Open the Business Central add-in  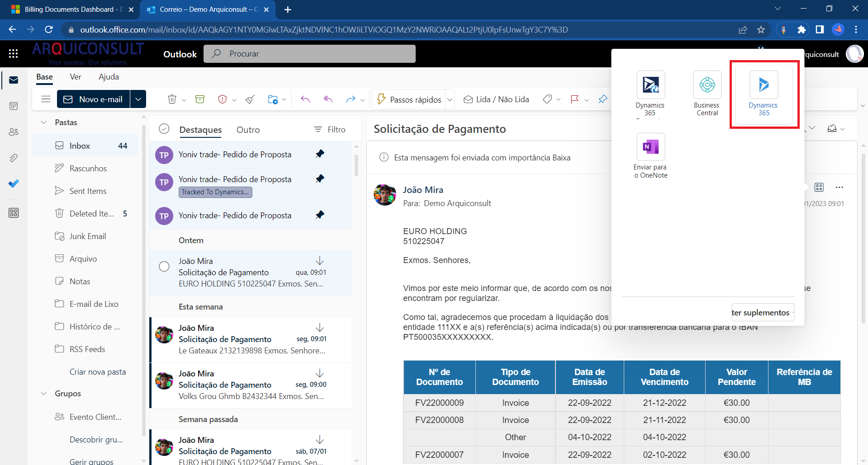pyautogui.click(x=707, y=94)
